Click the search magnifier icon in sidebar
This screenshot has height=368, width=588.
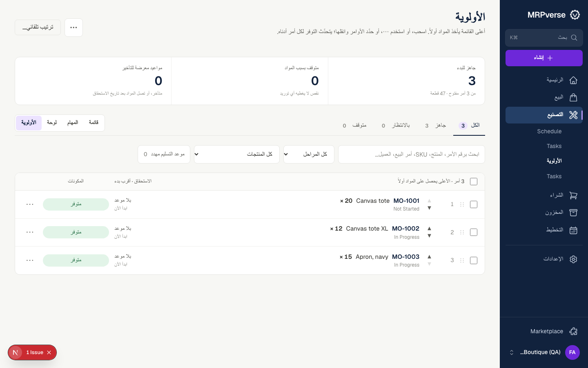tap(574, 38)
